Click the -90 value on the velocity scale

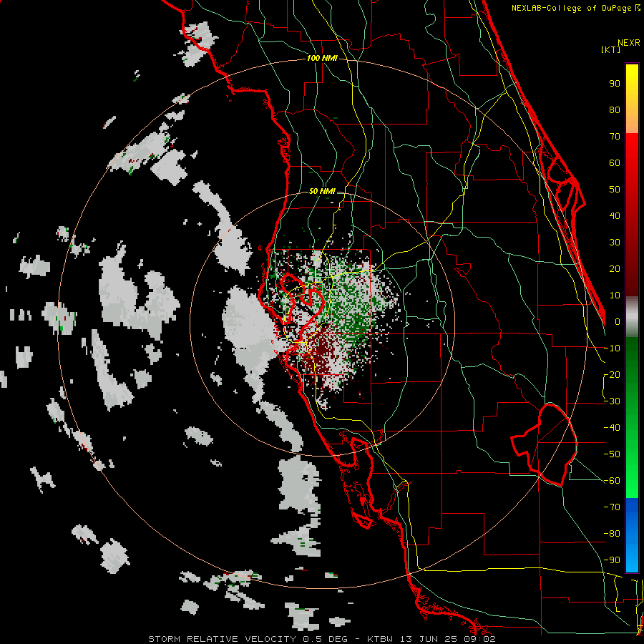click(612, 560)
